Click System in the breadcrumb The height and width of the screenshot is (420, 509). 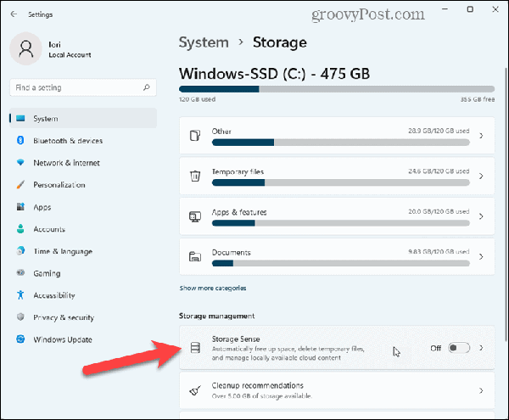coord(204,42)
